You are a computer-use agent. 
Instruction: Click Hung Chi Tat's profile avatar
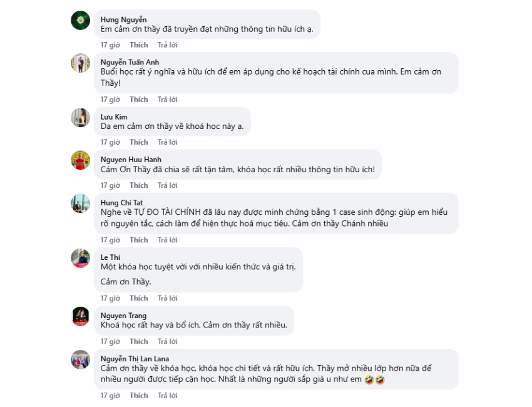(x=80, y=203)
